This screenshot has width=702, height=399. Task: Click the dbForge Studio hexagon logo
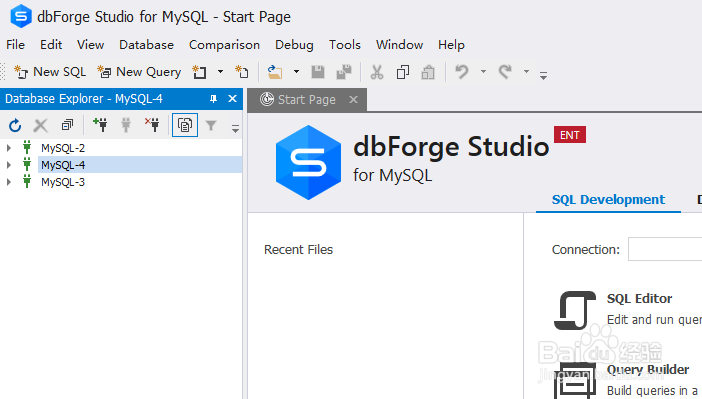pyautogui.click(x=308, y=162)
